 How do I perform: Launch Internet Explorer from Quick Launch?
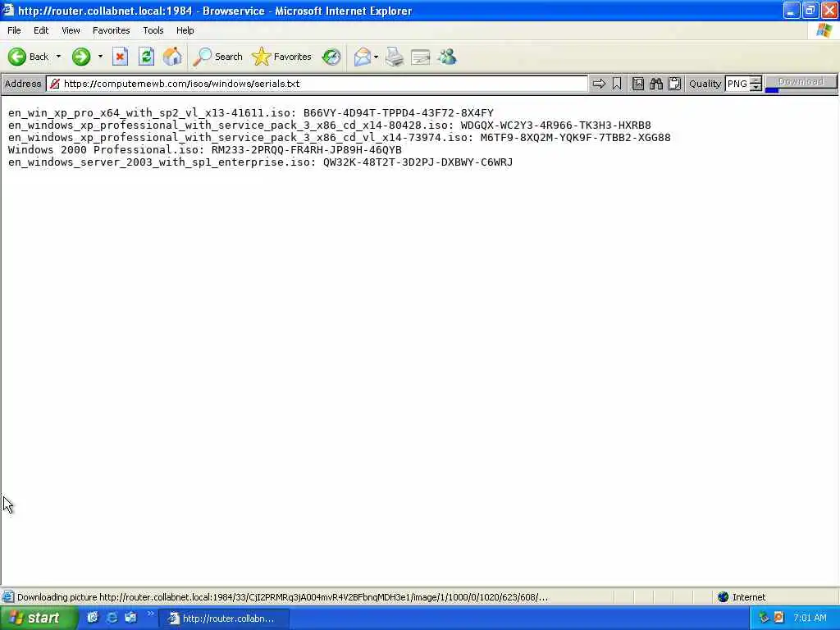[x=112, y=618]
